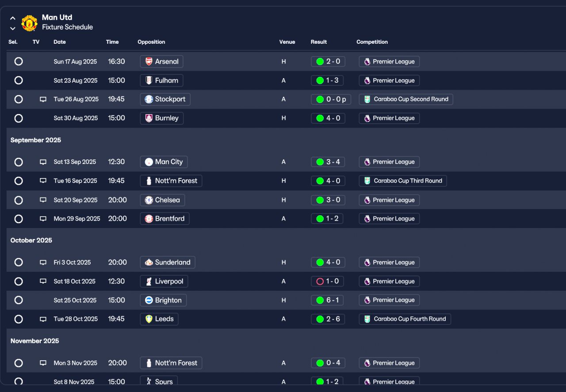Open Premier League link on Brighton row
The image size is (566, 392).
pyautogui.click(x=389, y=301)
